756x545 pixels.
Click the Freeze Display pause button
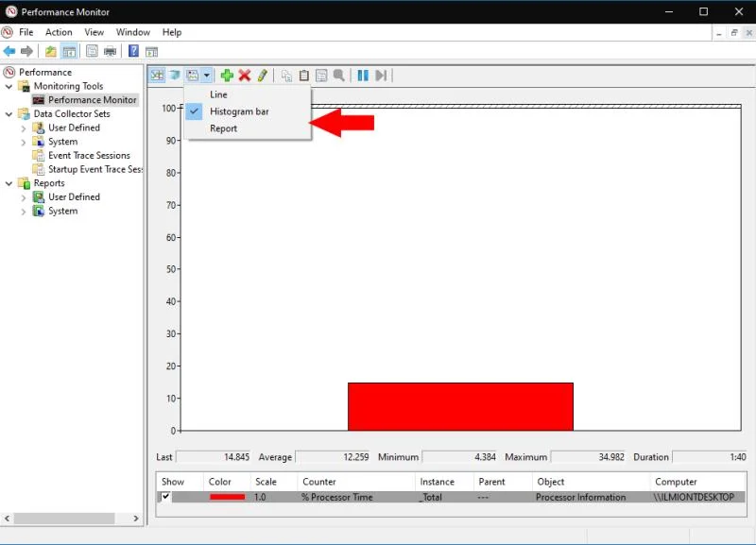[x=363, y=76]
